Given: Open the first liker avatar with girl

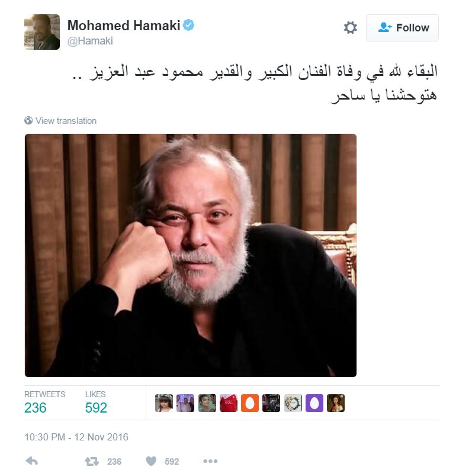Looking at the screenshot, I should [x=163, y=403].
